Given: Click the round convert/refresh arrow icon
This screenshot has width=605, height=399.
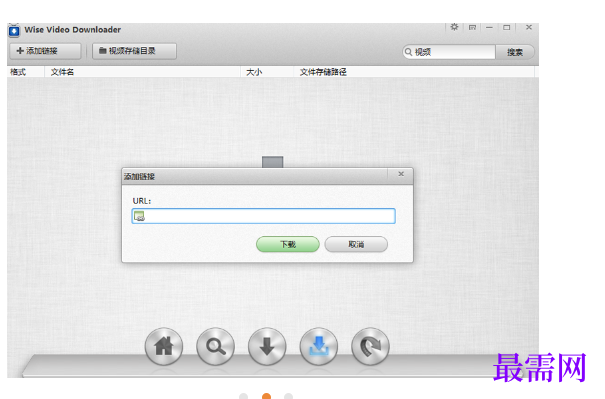Looking at the screenshot, I should pyautogui.click(x=370, y=347).
